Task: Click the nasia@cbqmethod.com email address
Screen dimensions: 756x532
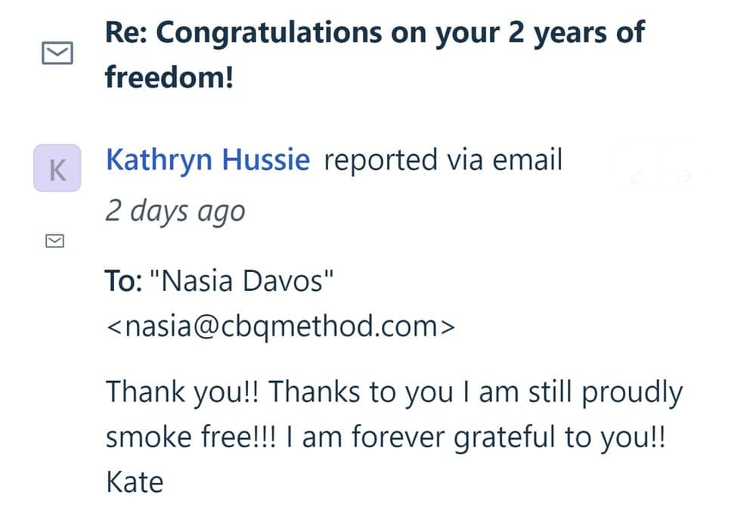Action: [x=280, y=326]
